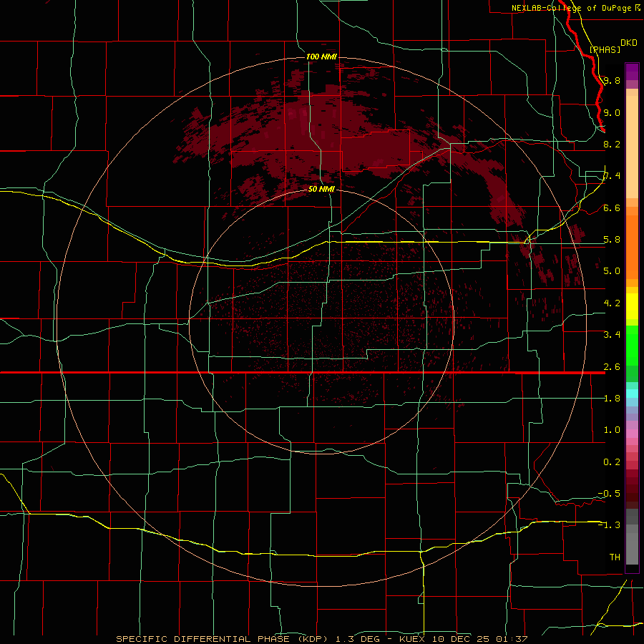
Task: Select the 2.6 scale value
Action: 612,367
